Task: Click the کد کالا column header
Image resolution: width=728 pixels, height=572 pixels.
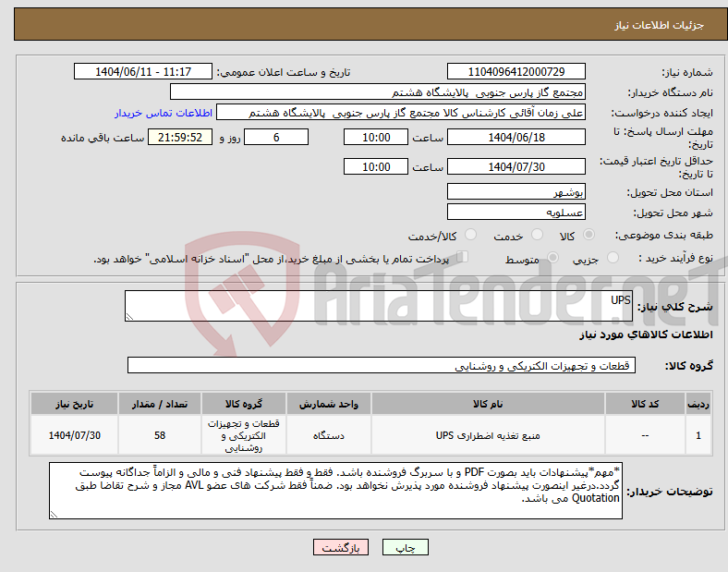Action: coord(645,404)
